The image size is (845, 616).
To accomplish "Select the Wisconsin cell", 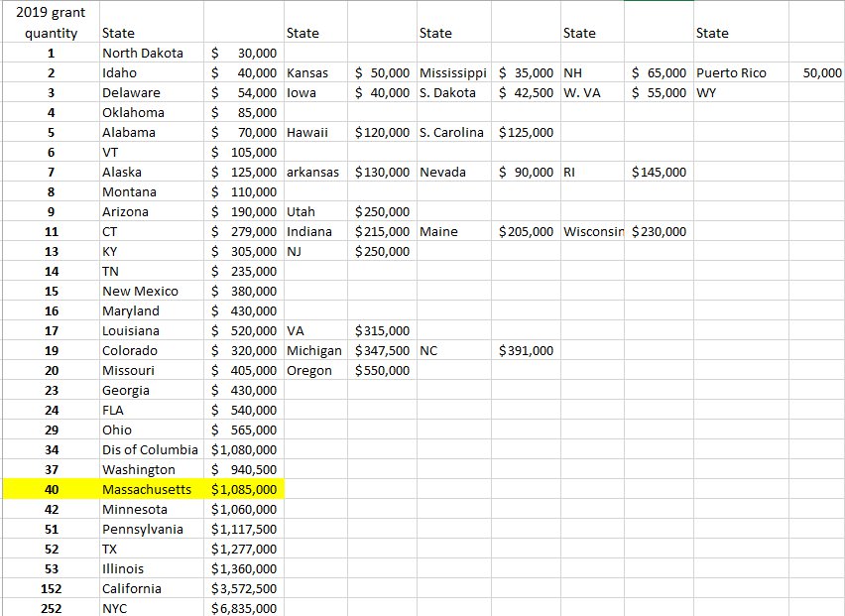I will (x=590, y=231).
